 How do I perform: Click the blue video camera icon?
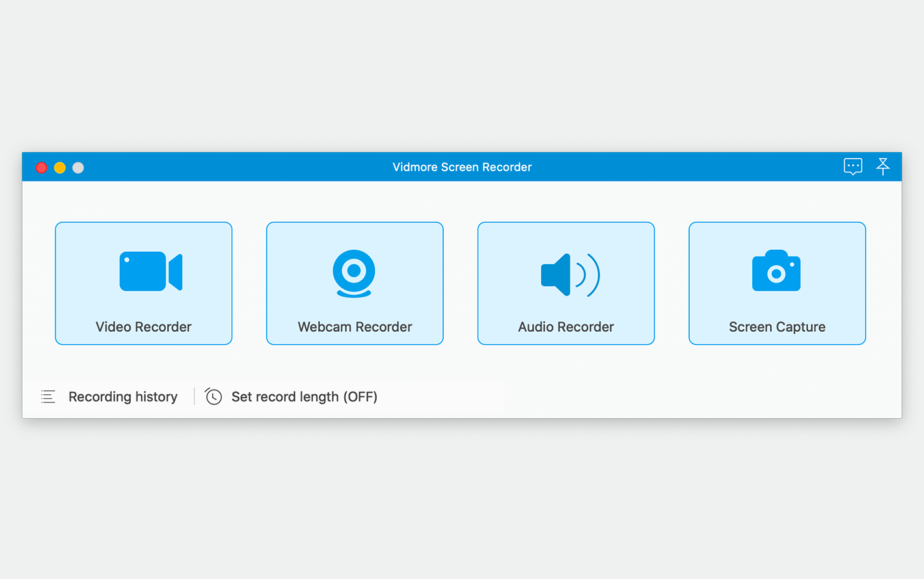pos(151,271)
